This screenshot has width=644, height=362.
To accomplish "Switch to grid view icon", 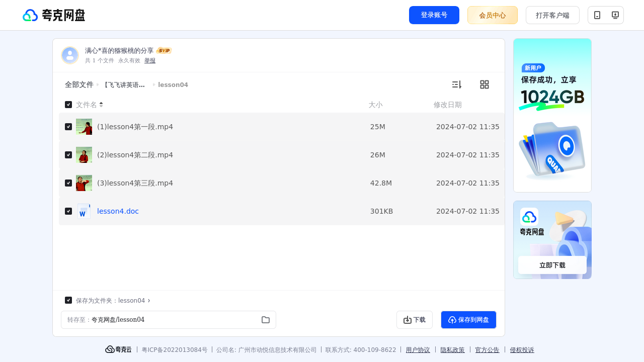I will pyautogui.click(x=485, y=84).
